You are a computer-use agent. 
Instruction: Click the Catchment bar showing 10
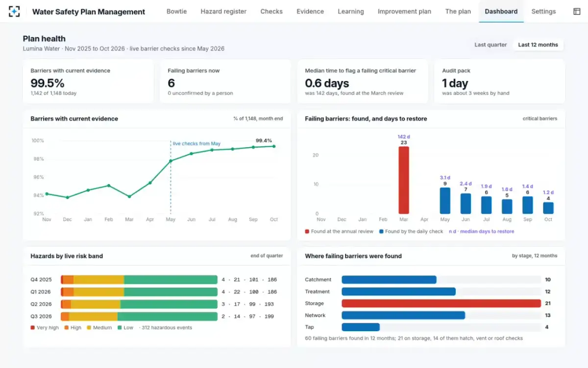click(x=389, y=280)
